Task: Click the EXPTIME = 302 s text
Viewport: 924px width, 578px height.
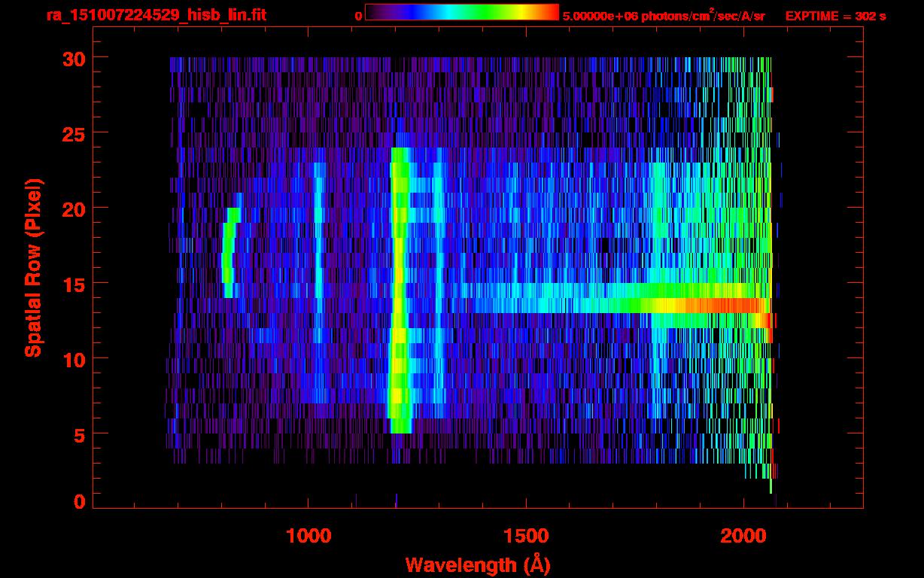Action: (x=835, y=16)
